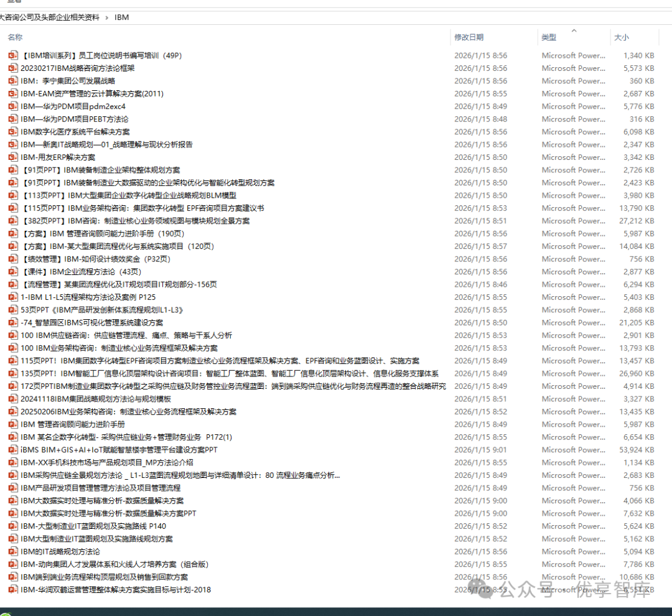This screenshot has height=616, width=672.
Task: Click icon of IBM的IT战略规划方法论 file
Action: (13, 551)
